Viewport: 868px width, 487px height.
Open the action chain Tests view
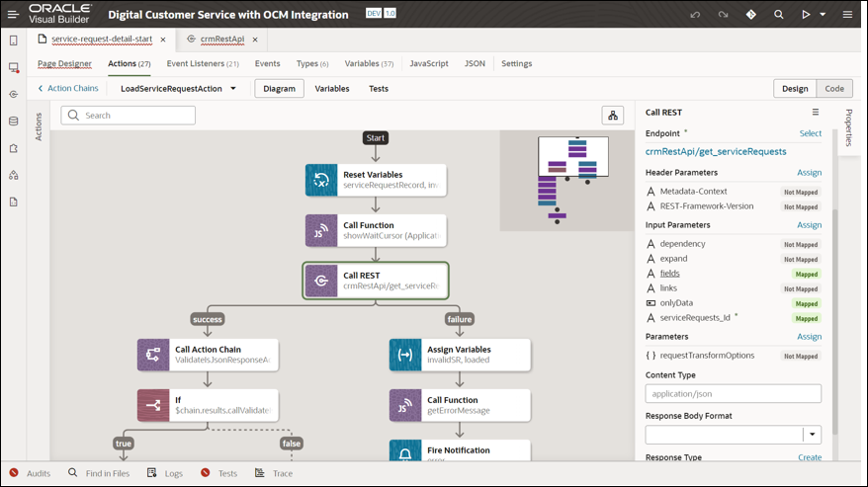coord(379,89)
